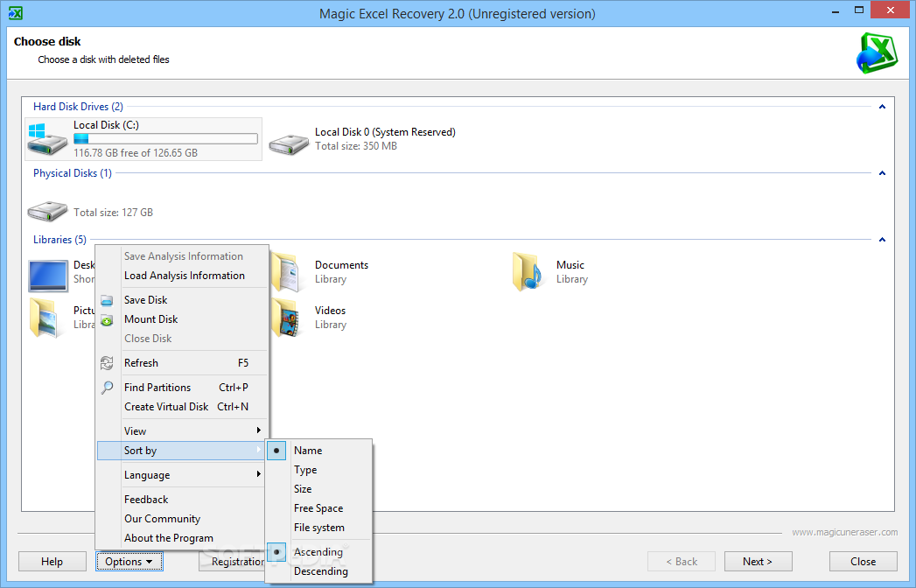Select the System Reserved disk icon
Image resolution: width=916 pixels, height=588 pixels.
[x=290, y=143]
